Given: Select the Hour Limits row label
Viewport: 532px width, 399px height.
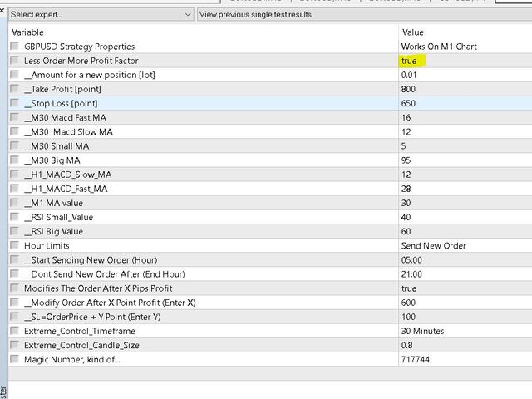Looking at the screenshot, I should click(x=47, y=246).
